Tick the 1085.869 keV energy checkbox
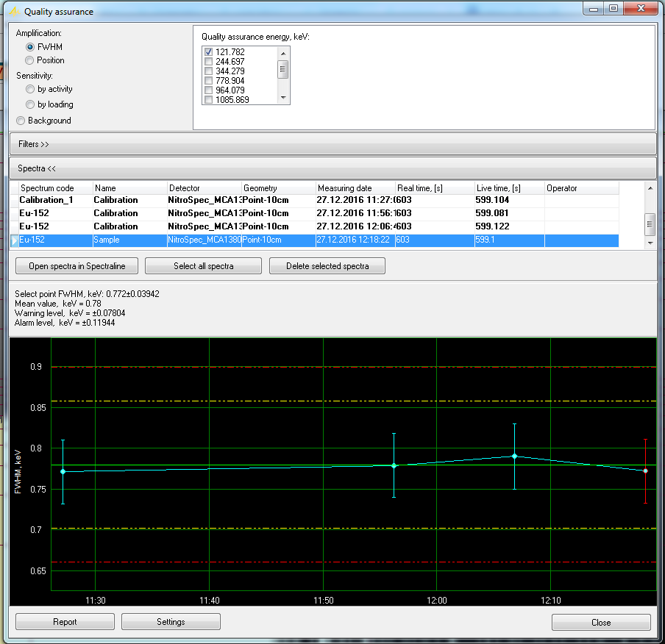 coord(208,100)
